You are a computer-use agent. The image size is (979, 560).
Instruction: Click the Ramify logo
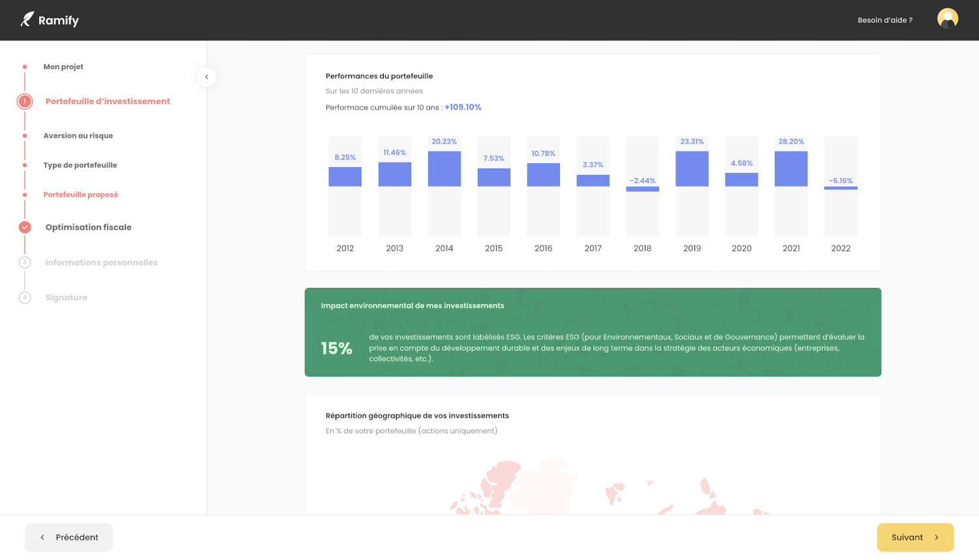coord(49,20)
